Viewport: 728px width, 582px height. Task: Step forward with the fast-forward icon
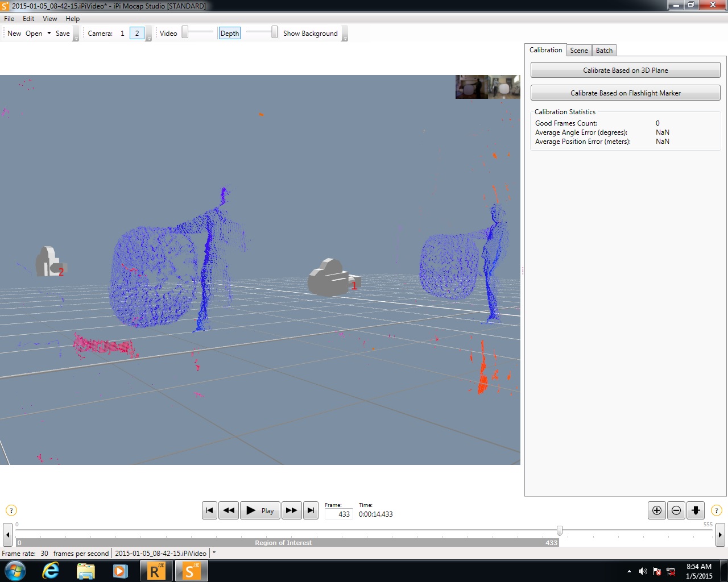[x=291, y=510]
